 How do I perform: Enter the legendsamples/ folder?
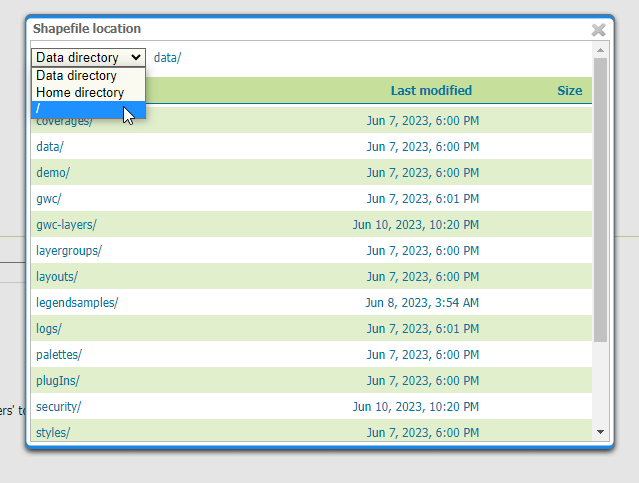77,302
